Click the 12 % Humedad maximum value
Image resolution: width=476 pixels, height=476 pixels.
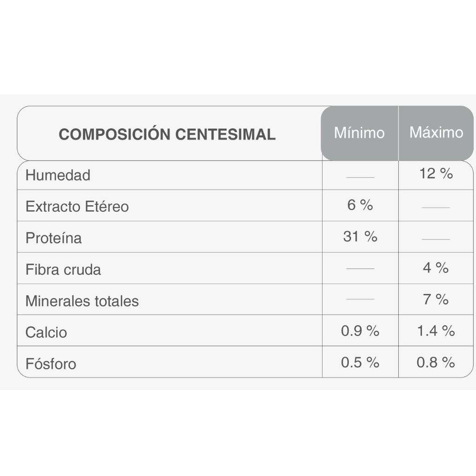click(x=436, y=174)
